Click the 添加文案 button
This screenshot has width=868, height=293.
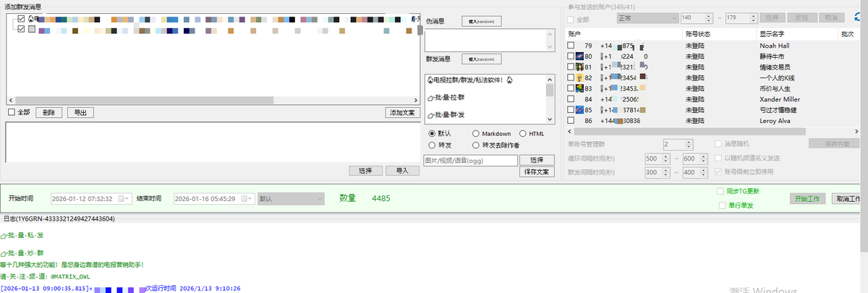[x=402, y=113]
